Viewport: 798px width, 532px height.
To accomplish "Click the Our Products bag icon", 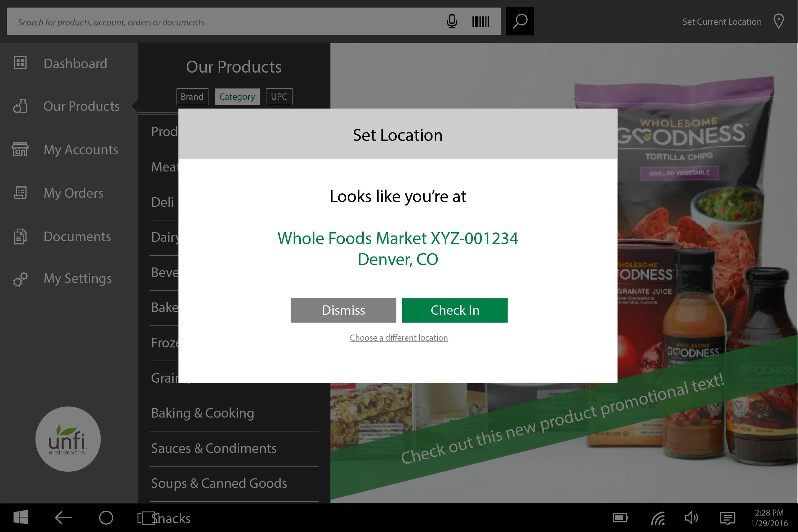I will point(20,106).
